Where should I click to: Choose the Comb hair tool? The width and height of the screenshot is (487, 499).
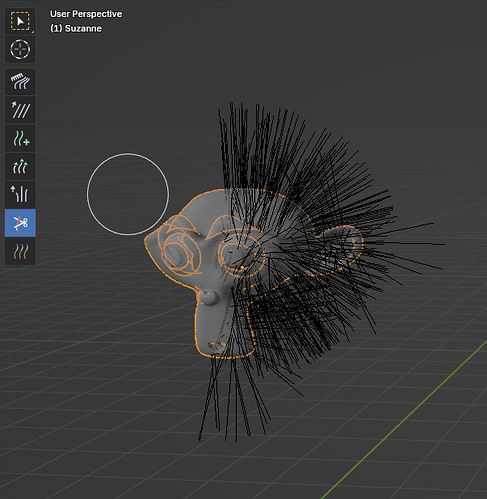20,82
